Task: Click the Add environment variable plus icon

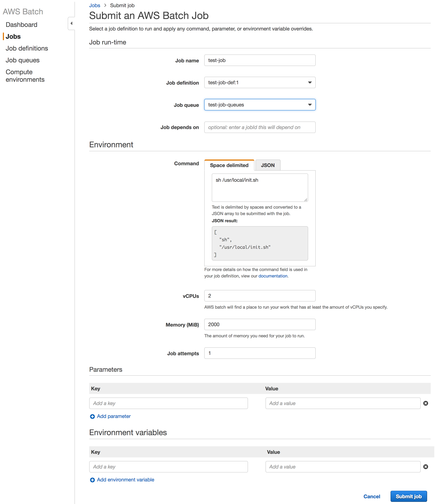Action: [92, 480]
